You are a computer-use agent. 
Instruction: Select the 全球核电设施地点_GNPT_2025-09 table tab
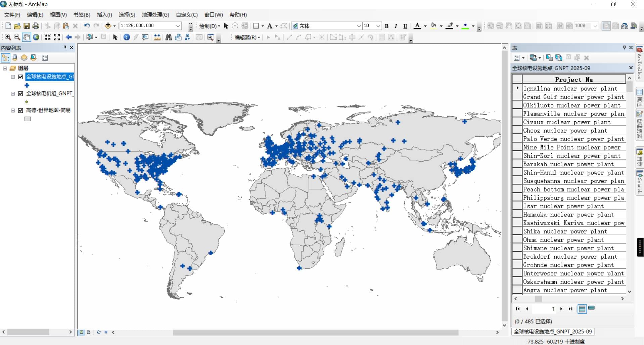[553, 332]
